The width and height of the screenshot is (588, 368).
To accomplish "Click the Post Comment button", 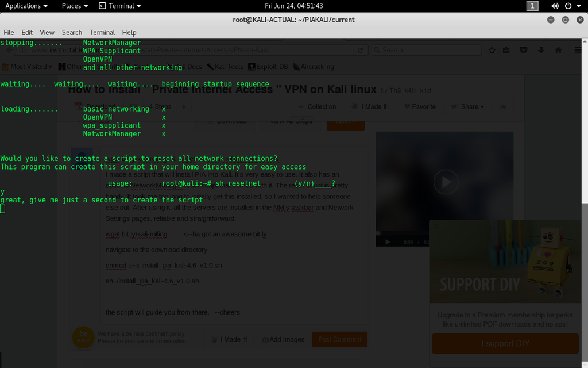I will 340,339.
